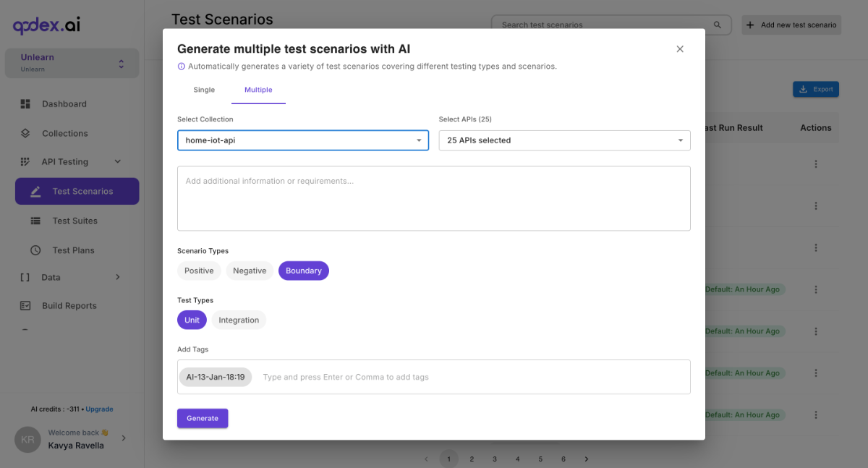Collapse the API Testing section chevron
868x468 pixels.
(118, 161)
